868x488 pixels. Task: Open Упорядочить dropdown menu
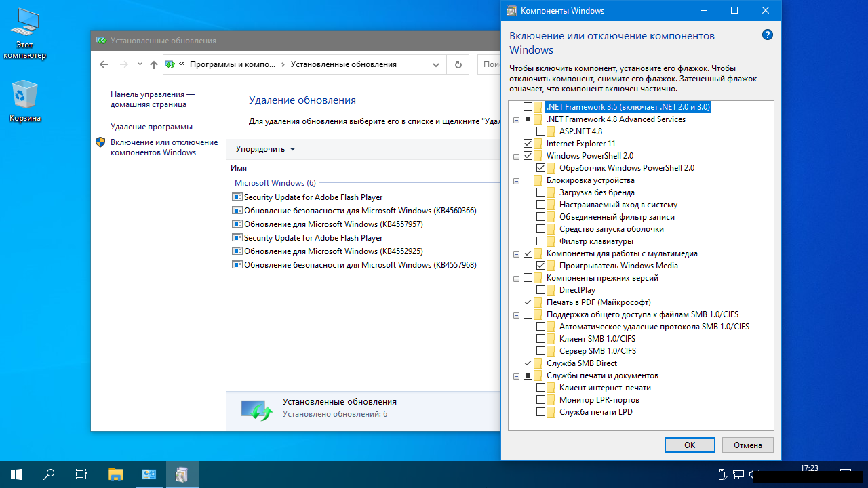266,149
